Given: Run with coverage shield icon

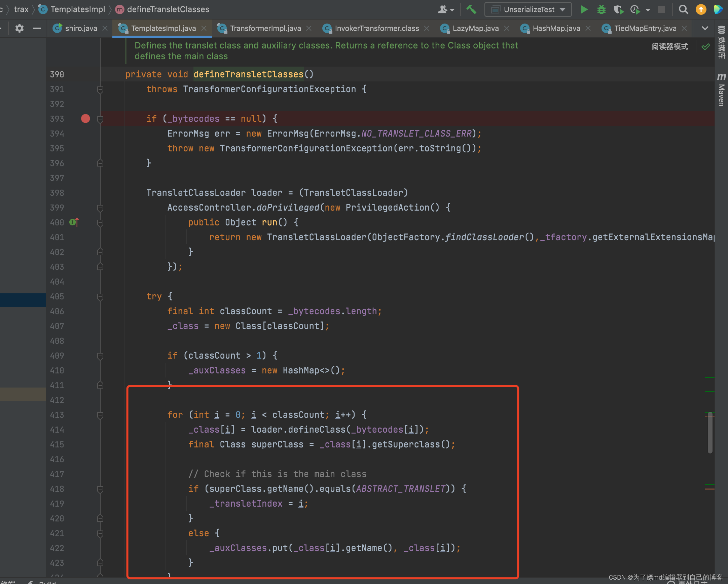Looking at the screenshot, I should click(x=618, y=9).
